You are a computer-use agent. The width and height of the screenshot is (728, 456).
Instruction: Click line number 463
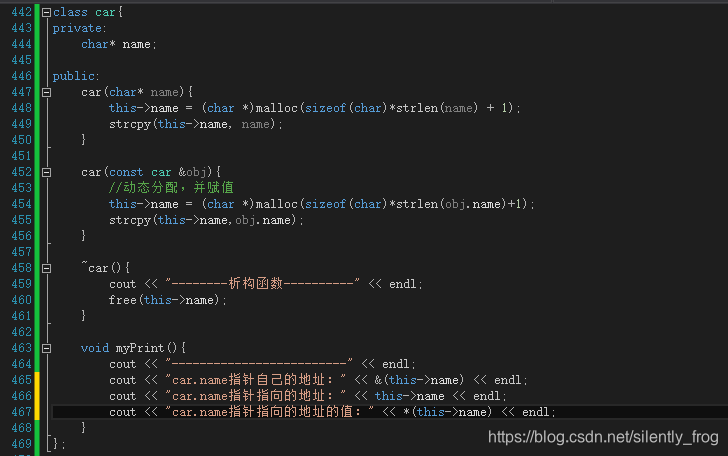(21, 348)
